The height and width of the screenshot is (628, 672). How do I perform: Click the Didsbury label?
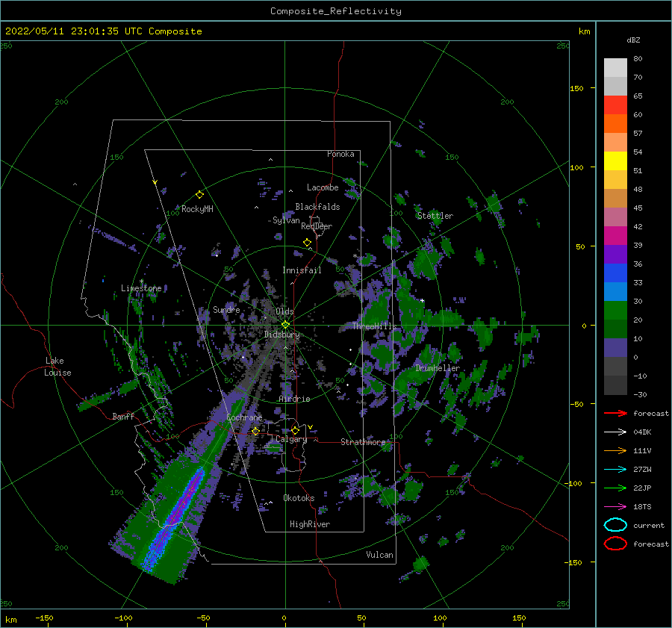(281, 335)
